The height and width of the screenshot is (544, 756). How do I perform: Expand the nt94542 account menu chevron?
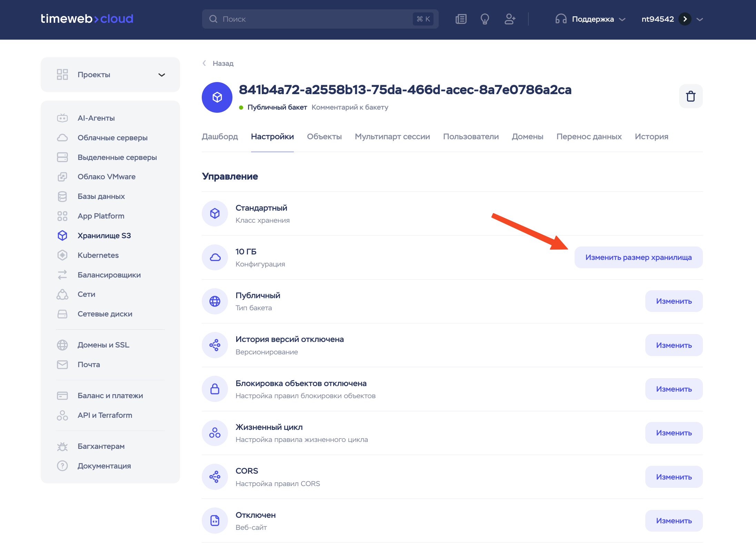(x=700, y=19)
